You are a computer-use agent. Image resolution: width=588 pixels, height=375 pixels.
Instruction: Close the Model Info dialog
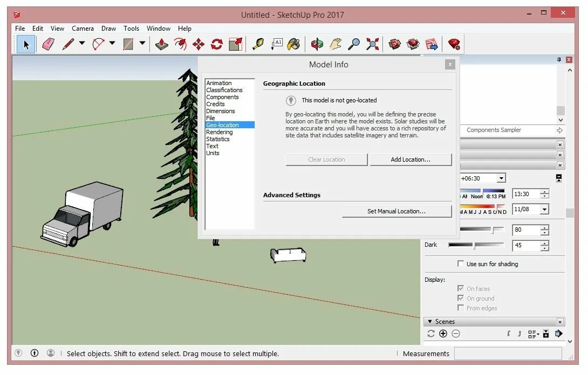coord(450,65)
